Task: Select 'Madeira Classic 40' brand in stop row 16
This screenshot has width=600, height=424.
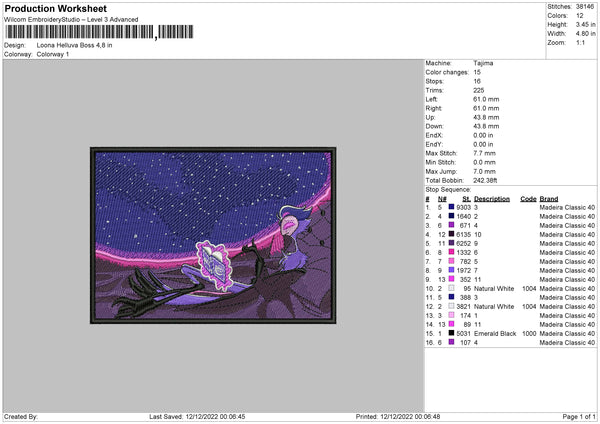Action: [x=567, y=342]
